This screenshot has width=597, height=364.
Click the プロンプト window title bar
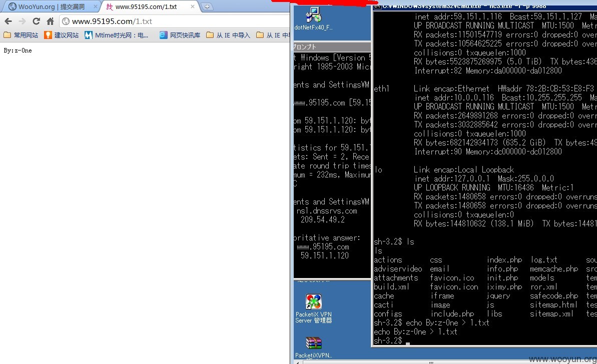click(331, 47)
